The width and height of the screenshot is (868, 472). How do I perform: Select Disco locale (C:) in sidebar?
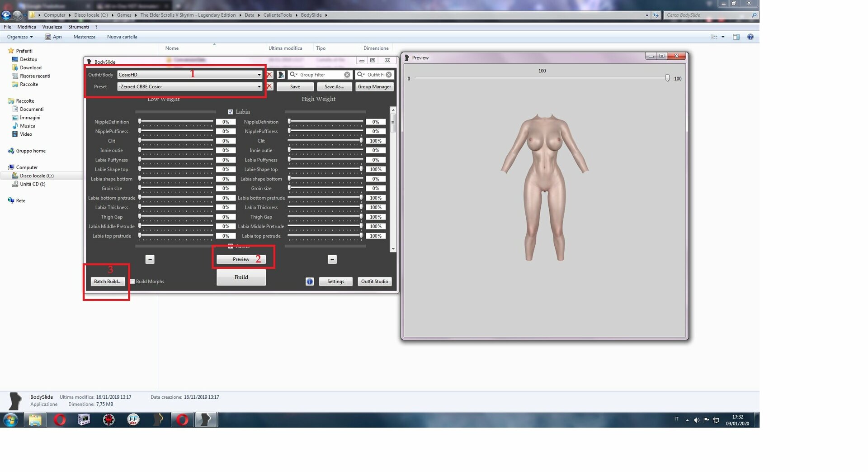pyautogui.click(x=37, y=176)
